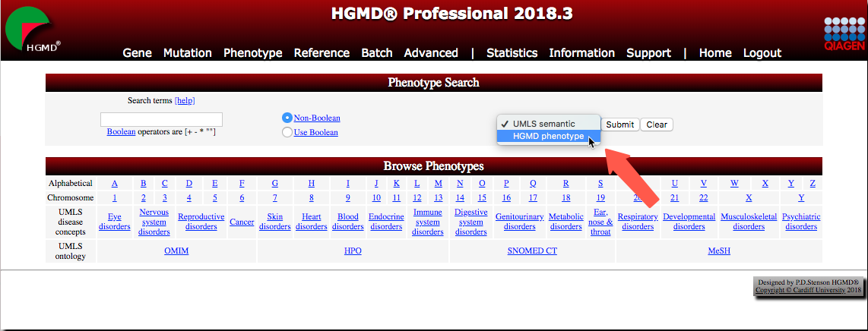Open the HPO ontology link
Viewport: 868px width, 331px height.
point(353,251)
